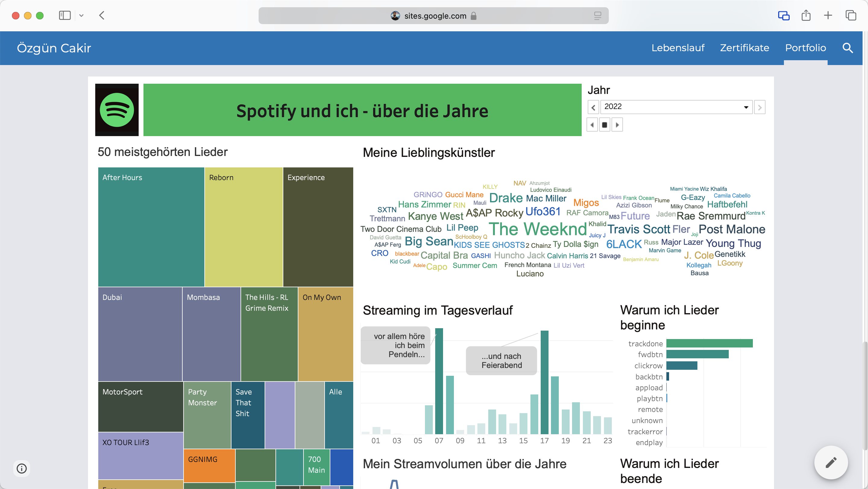
Task: Select the Experience treemap tile
Action: pyautogui.click(x=318, y=227)
